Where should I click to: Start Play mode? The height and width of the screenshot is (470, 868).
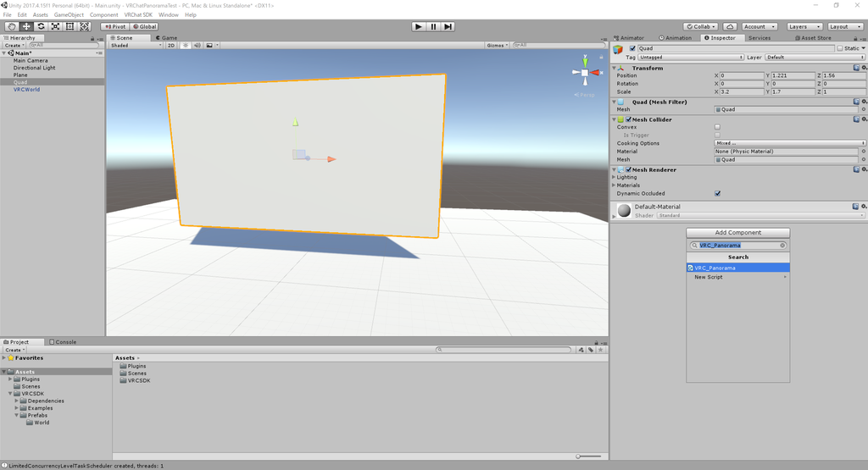tap(419, 26)
